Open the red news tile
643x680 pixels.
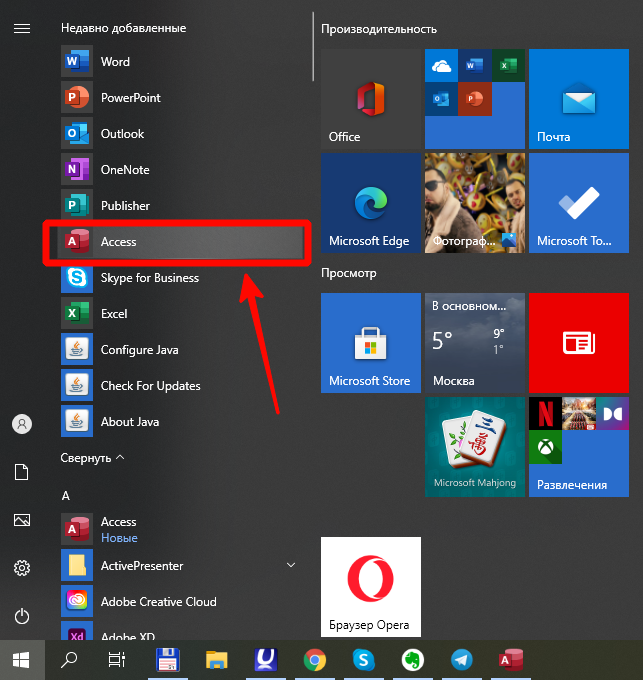point(579,343)
